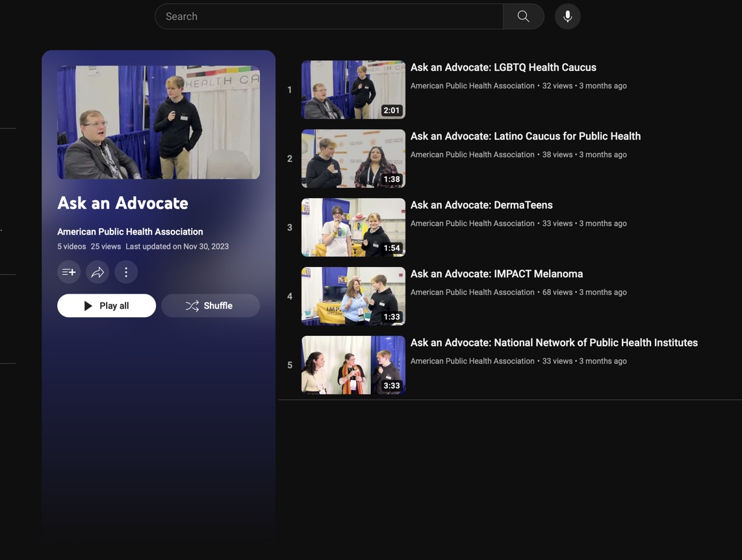Open the playlist cover thumbnail
742x560 pixels.
(159, 122)
